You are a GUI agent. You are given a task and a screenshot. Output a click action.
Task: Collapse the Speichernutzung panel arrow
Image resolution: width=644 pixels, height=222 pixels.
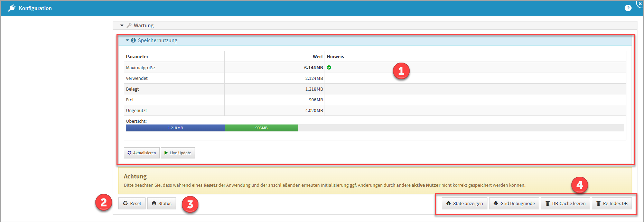coord(127,40)
